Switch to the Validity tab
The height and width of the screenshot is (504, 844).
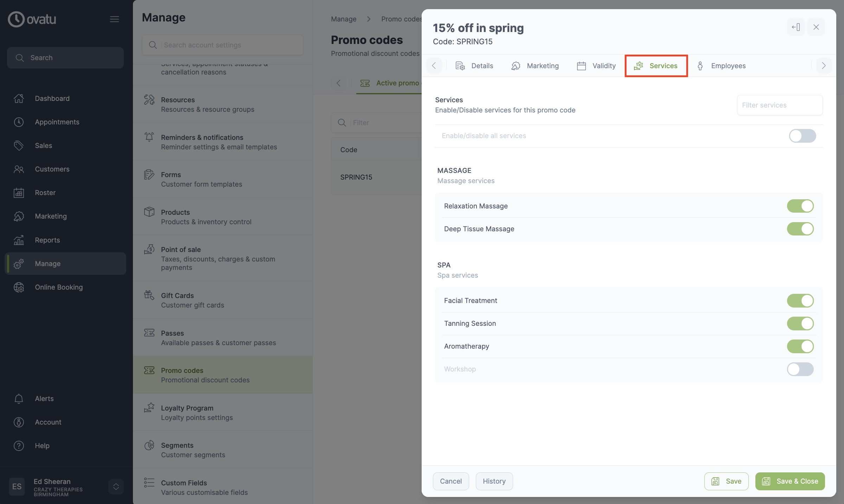(x=604, y=66)
